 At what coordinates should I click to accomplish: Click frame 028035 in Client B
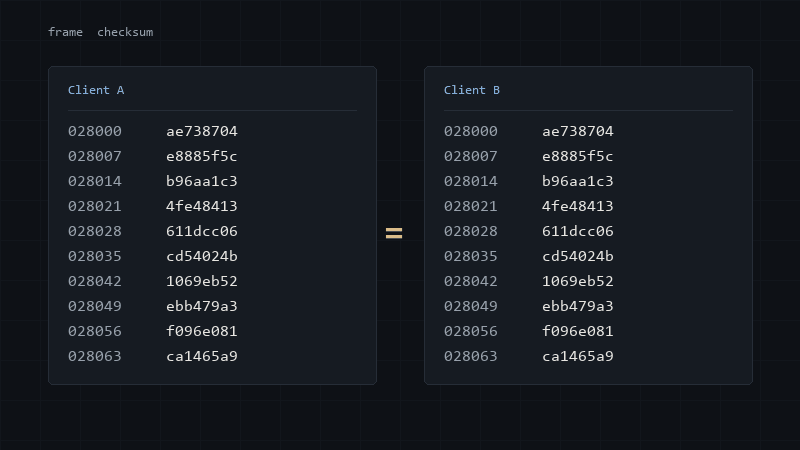point(471,256)
